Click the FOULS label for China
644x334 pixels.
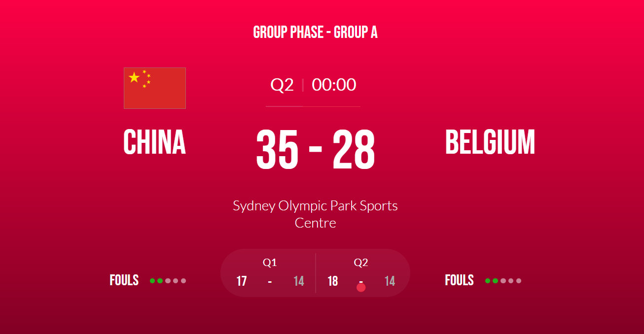(x=124, y=280)
